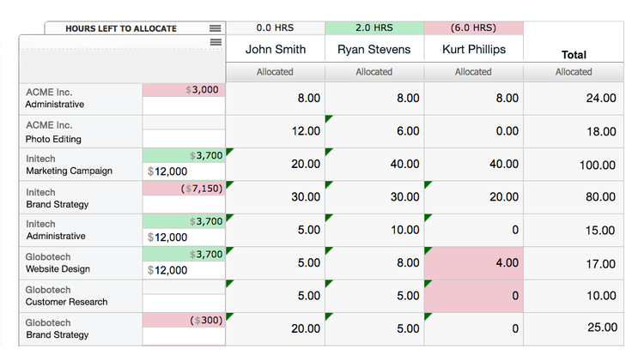The height and width of the screenshot is (361, 644).
Task: Click the red $3,000 ACME Administrative budget cell
Action: point(184,89)
